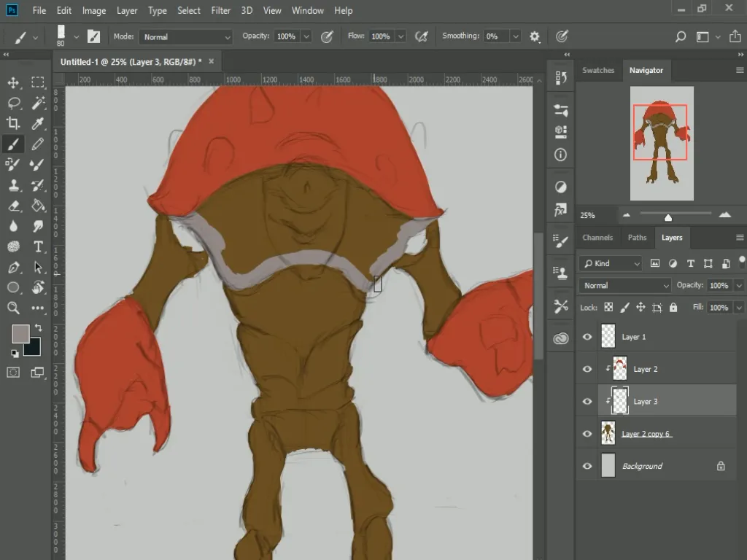Open the layer filter Kind dropdown
747x560 pixels.
(611, 263)
